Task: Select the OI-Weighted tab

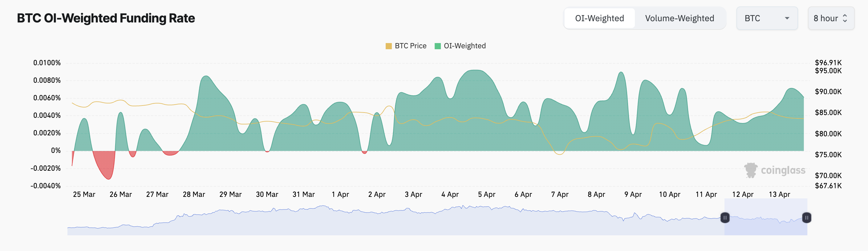Action: [599, 18]
